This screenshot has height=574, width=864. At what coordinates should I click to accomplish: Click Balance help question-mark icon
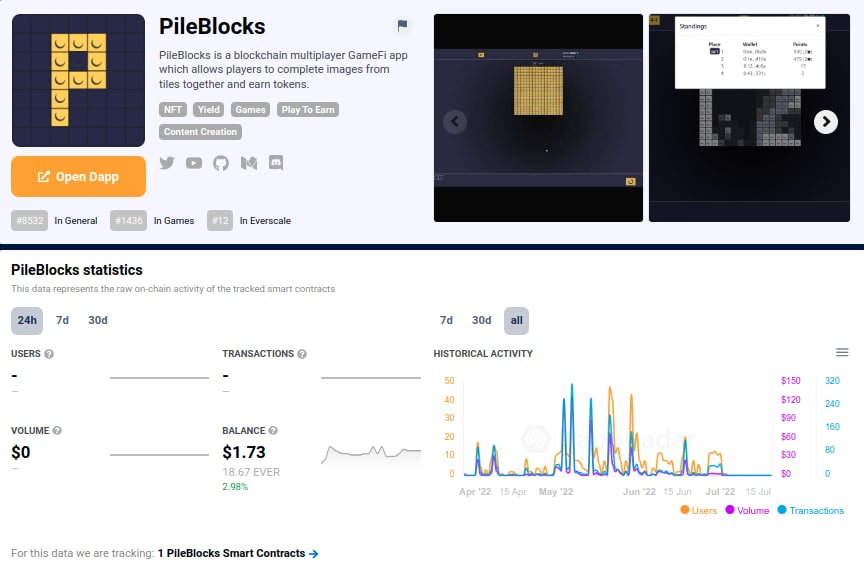click(273, 431)
